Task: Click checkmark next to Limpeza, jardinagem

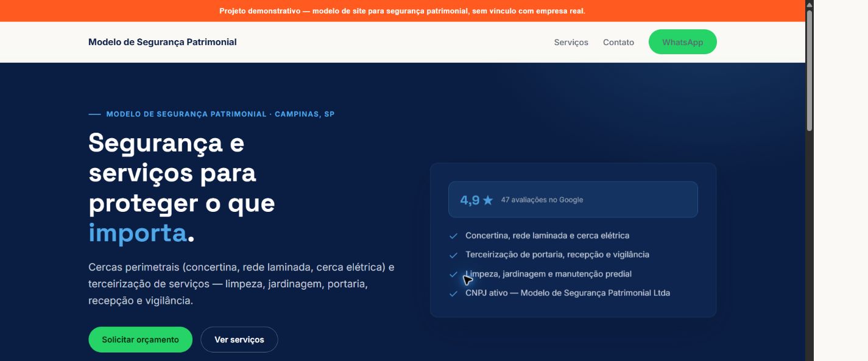Action: [453, 275]
